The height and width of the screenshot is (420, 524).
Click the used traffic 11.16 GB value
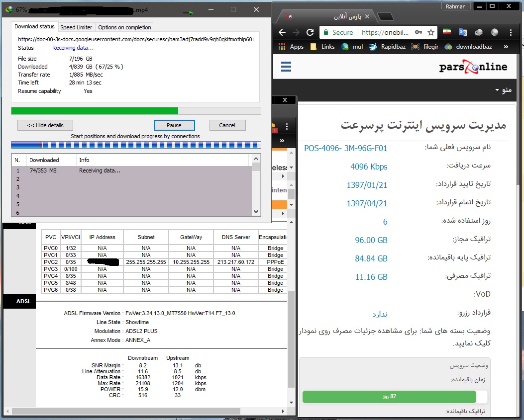(x=371, y=277)
